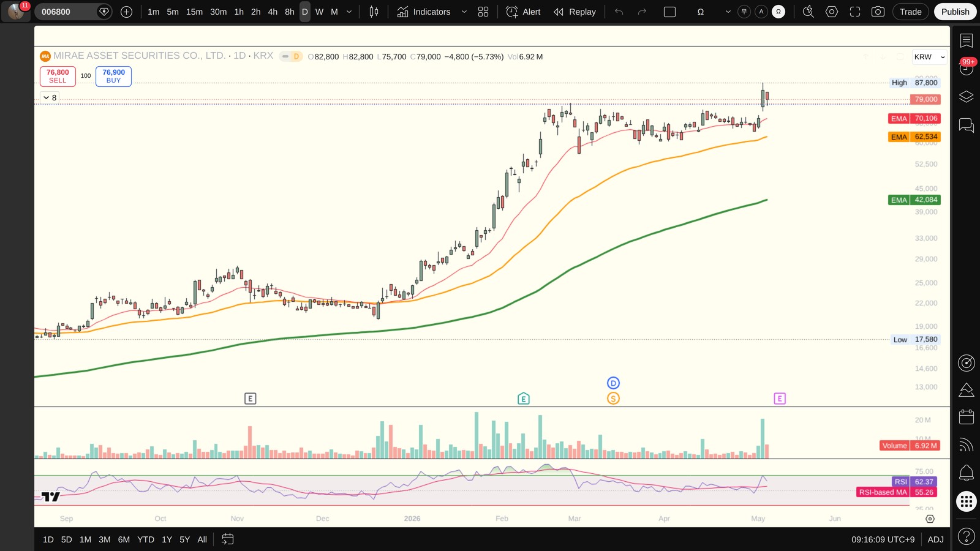Open chart settings hexagon icon
This screenshot has height=551, width=980.
point(832,12)
